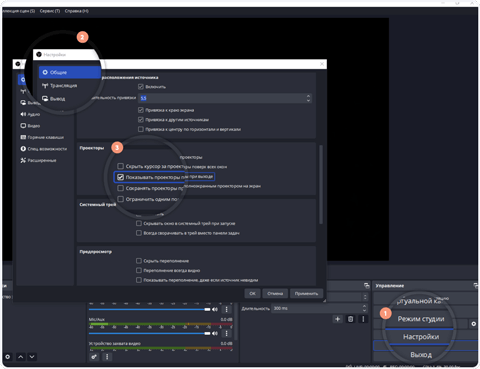Open the Горячие клавиши settings category
The height and width of the screenshot is (369, 480).
tap(42, 137)
